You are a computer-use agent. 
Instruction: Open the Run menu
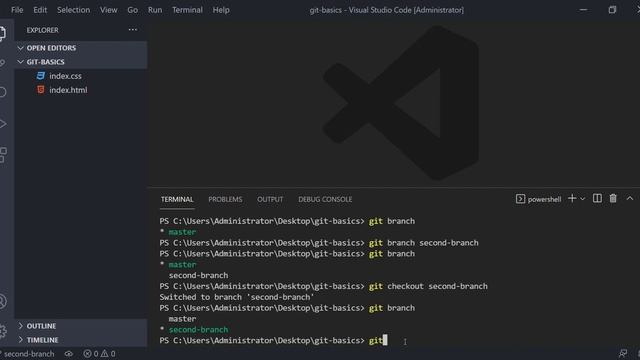pos(155,10)
